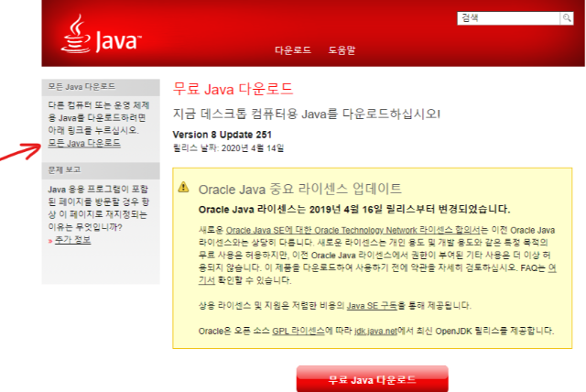Click the Java coffee cup logo

click(101, 34)
